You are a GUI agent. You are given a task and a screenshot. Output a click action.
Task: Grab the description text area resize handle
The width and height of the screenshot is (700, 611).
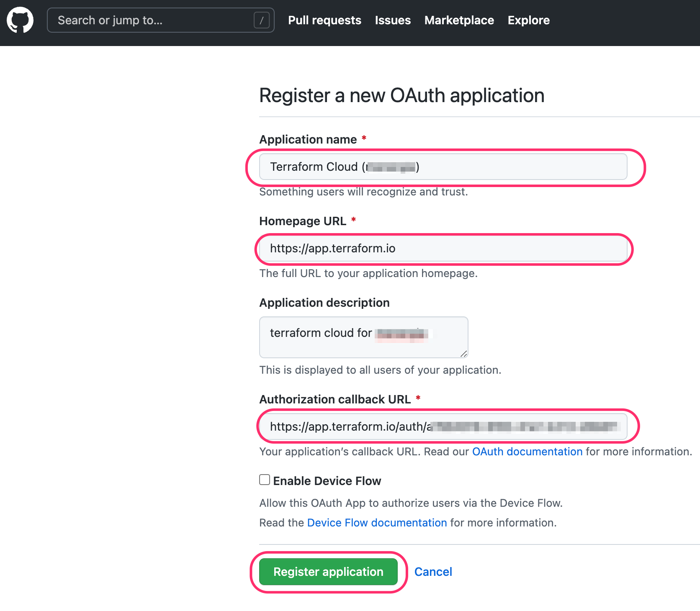click(x=463, y=354)
